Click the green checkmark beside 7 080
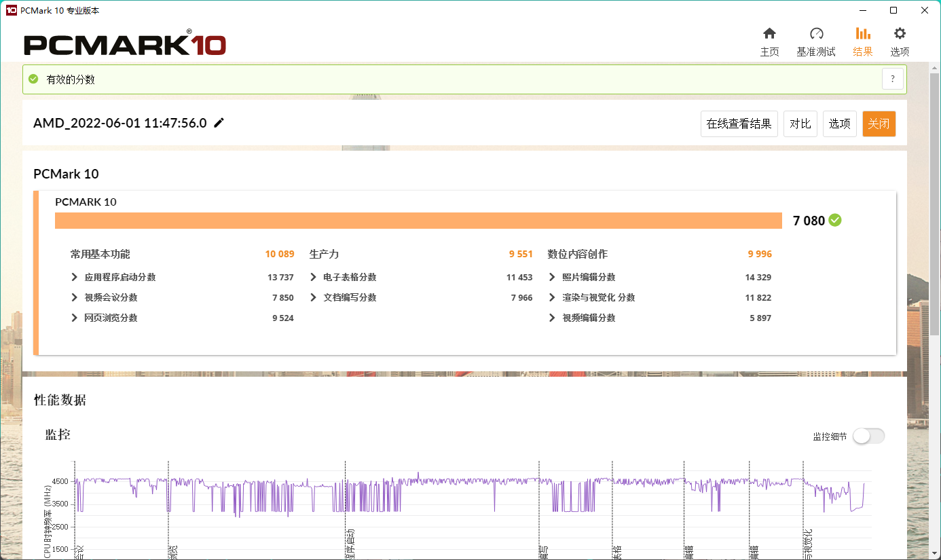941x560 pixels. pos(835,220)
